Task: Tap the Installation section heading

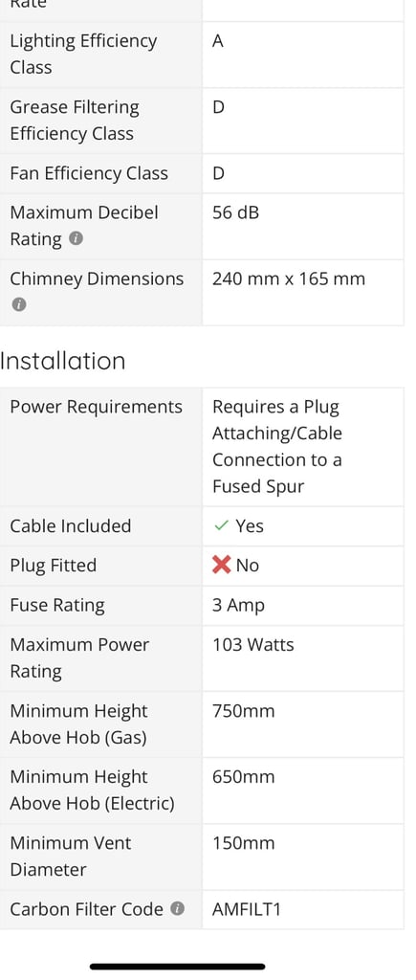Action: point(62,361)
